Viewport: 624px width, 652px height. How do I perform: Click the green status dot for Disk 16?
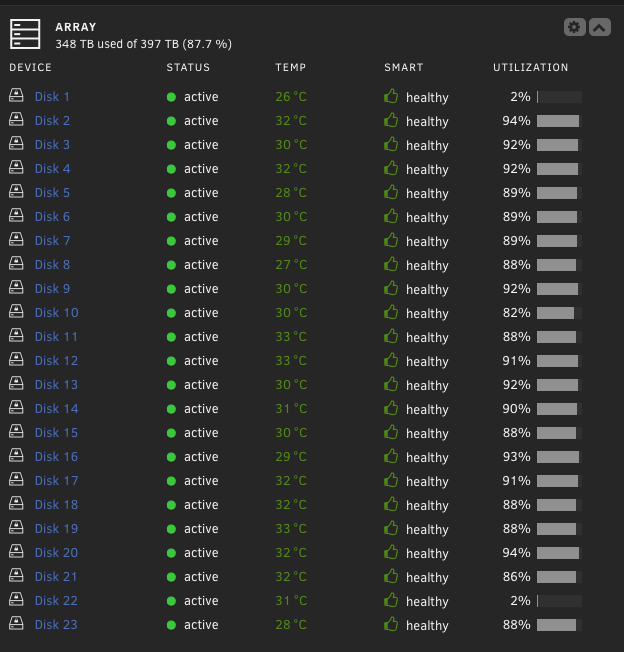click(171, 457)
